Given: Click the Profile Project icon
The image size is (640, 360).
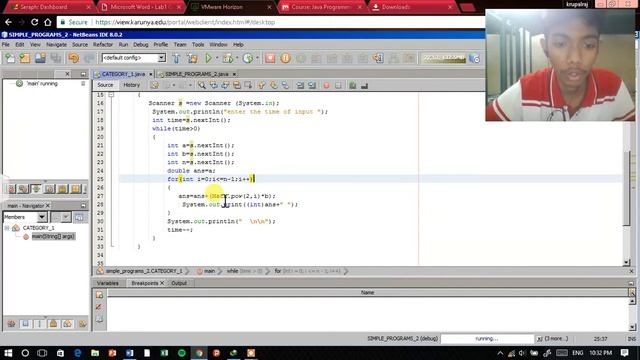Looking at the screenshot, I should pyautogui.click(x=248, y=58).
